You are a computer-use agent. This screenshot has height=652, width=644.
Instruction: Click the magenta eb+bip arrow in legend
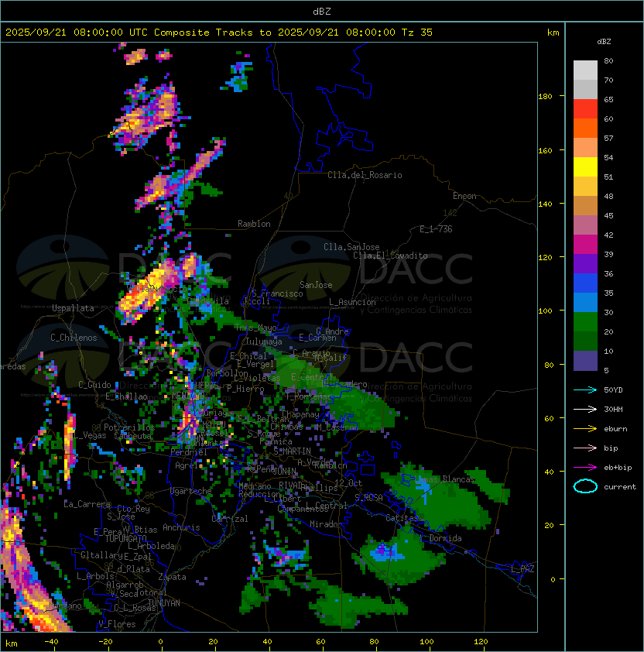point(585,468)
